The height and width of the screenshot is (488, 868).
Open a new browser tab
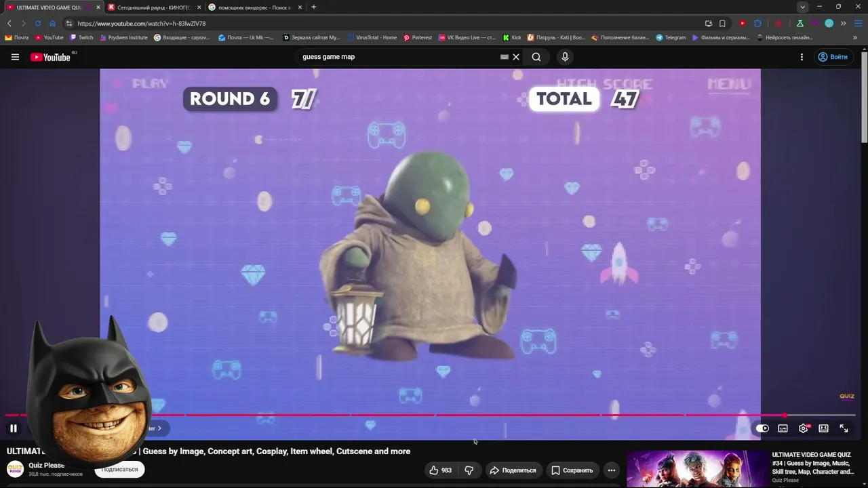pos(313,7)
